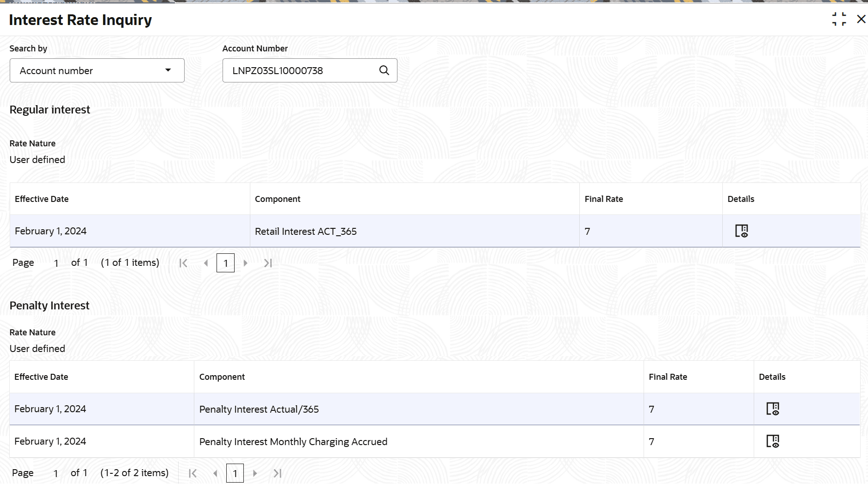Go to last page of Penalty Interest table
This screenshot has width=868, height=484.
278,473
